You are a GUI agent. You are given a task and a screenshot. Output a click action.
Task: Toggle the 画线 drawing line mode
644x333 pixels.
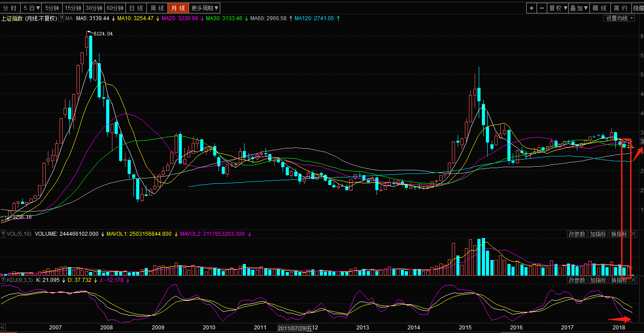tap(600, 8)
